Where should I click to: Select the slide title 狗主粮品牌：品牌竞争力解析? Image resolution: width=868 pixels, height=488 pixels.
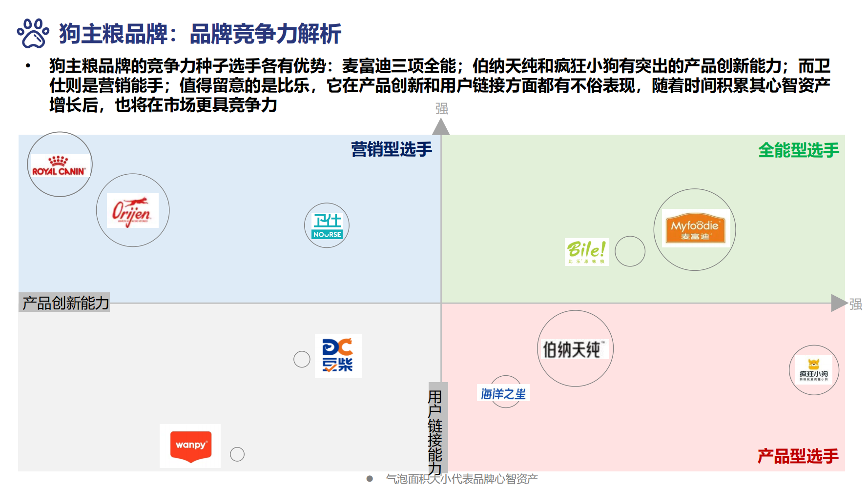click(x=200, y=34)
